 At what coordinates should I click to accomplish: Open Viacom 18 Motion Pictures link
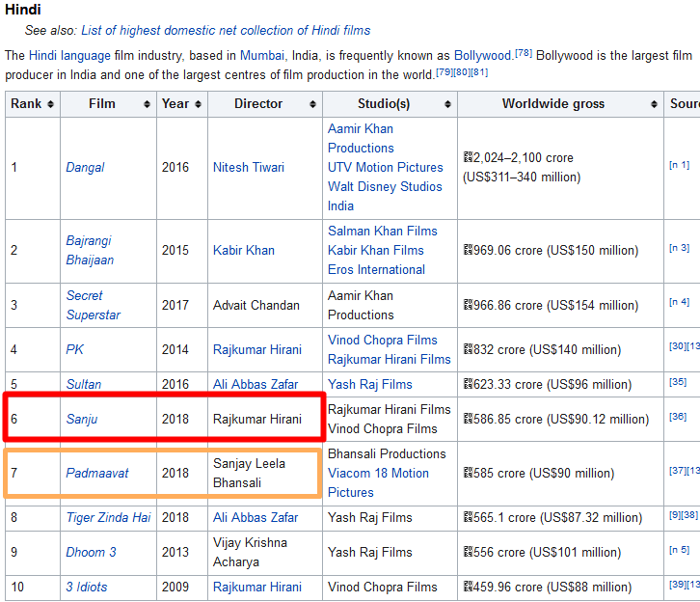tap(378, 482)
